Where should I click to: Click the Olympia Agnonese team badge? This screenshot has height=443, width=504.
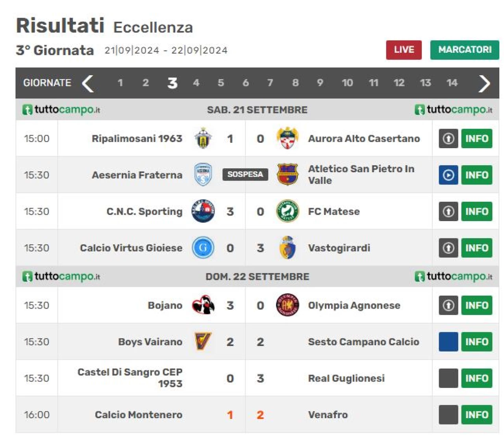tap(287, 305)
